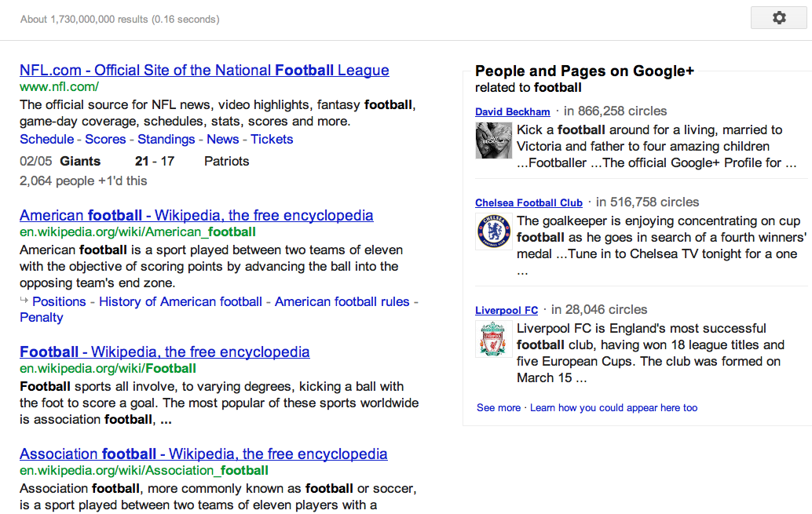Open the NFL.com Official Site result title
This screenshot has width=812, height=514.
[204, 70]
